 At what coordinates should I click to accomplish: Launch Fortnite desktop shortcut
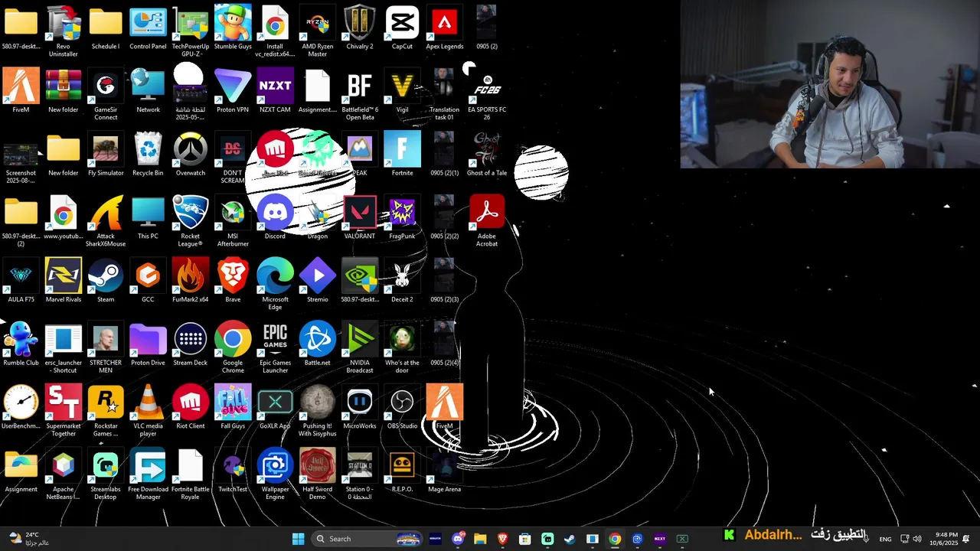coord(402,154)
